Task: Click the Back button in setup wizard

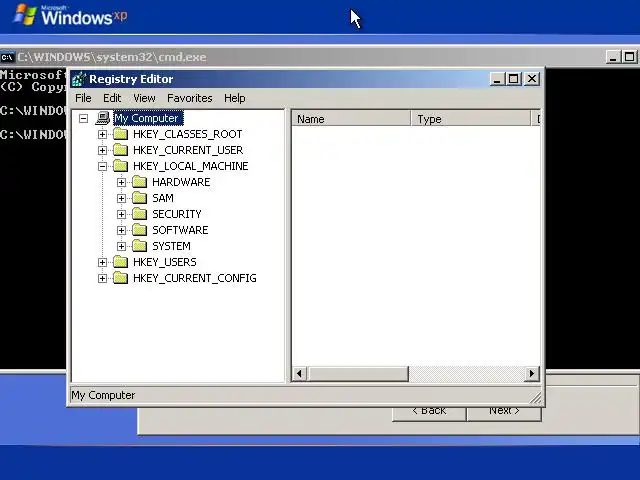Action: click(x=429, y=413)
